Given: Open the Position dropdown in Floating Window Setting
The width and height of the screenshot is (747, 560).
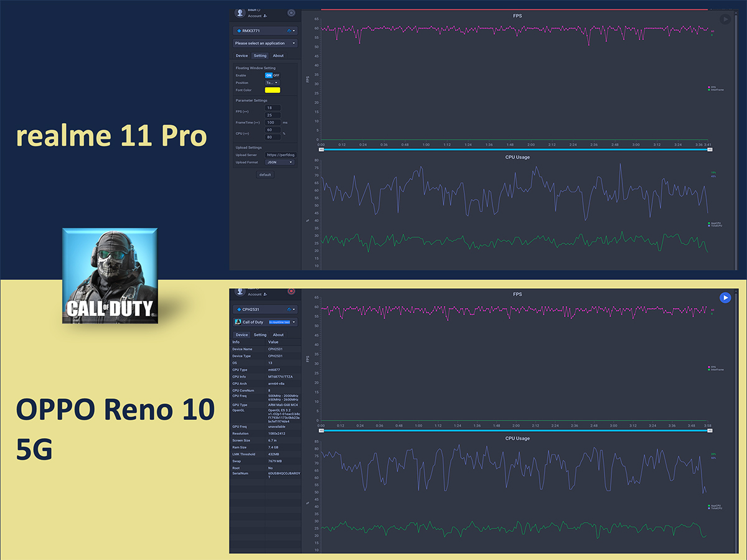Looking at the screenshot, I should pos(272,82).
